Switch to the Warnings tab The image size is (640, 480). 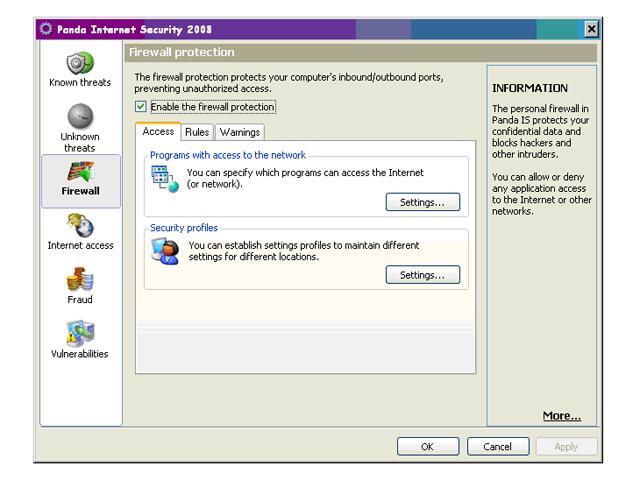240,132
